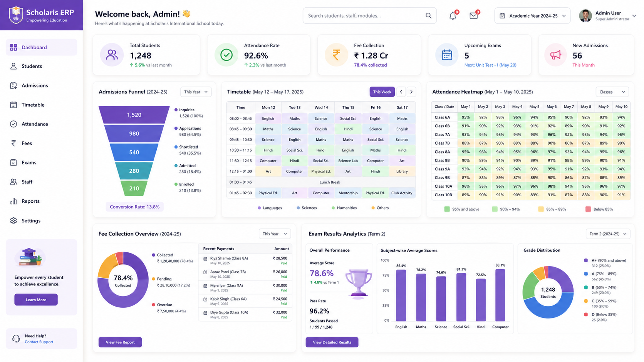Go to previous week in timetable
Screen dimensions: 644x362
pos(401,92)
